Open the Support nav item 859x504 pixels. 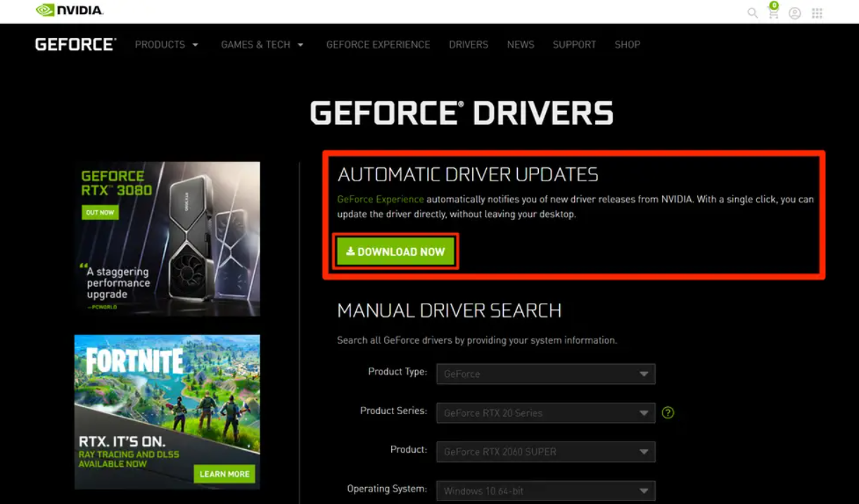tap(574, 44)
